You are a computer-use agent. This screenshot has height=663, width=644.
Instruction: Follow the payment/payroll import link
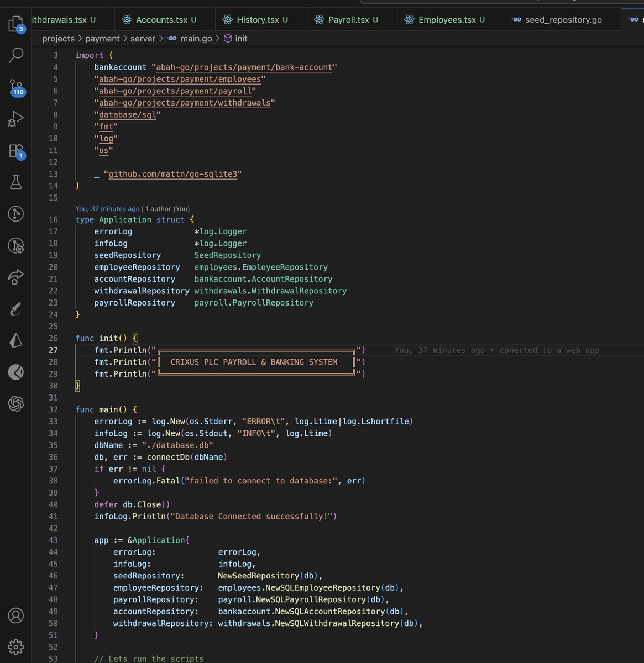tap(175, 91)
